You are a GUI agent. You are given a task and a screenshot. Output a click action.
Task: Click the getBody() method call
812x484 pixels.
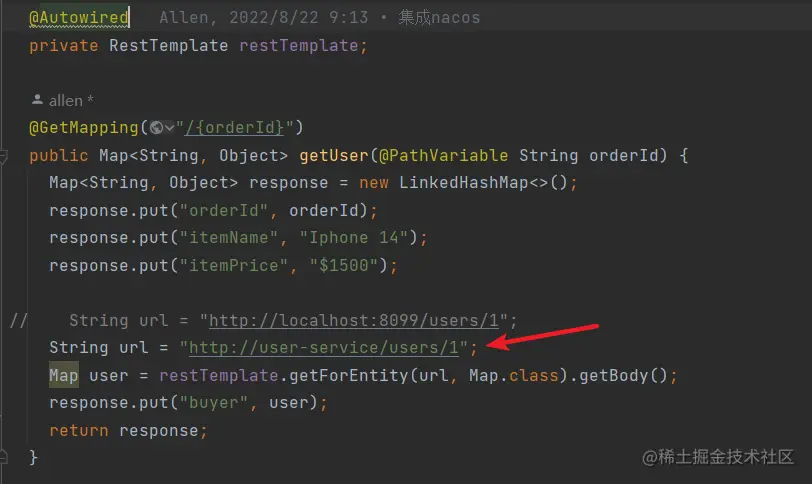pos(623,375)
